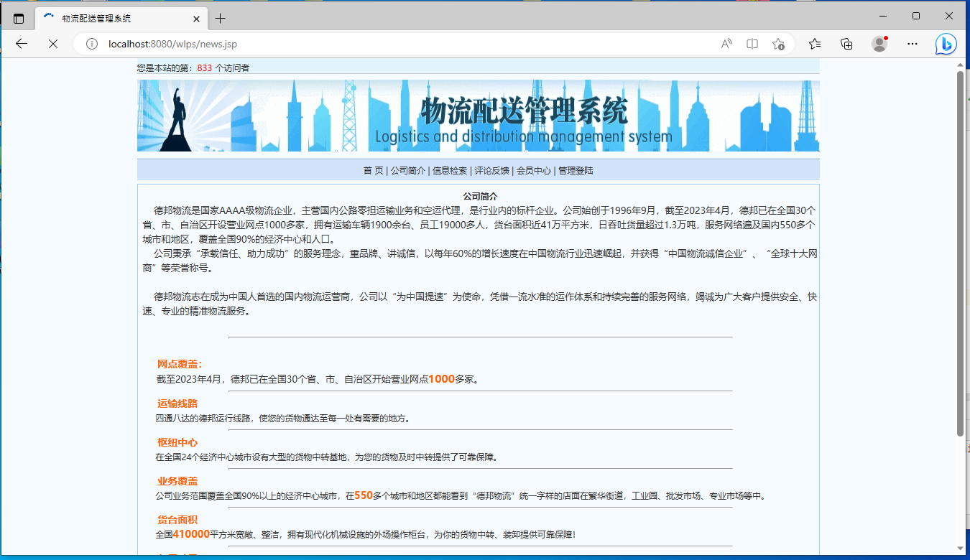Click the 货台面积 heading

pyautogui.click(x=177, y=520)
